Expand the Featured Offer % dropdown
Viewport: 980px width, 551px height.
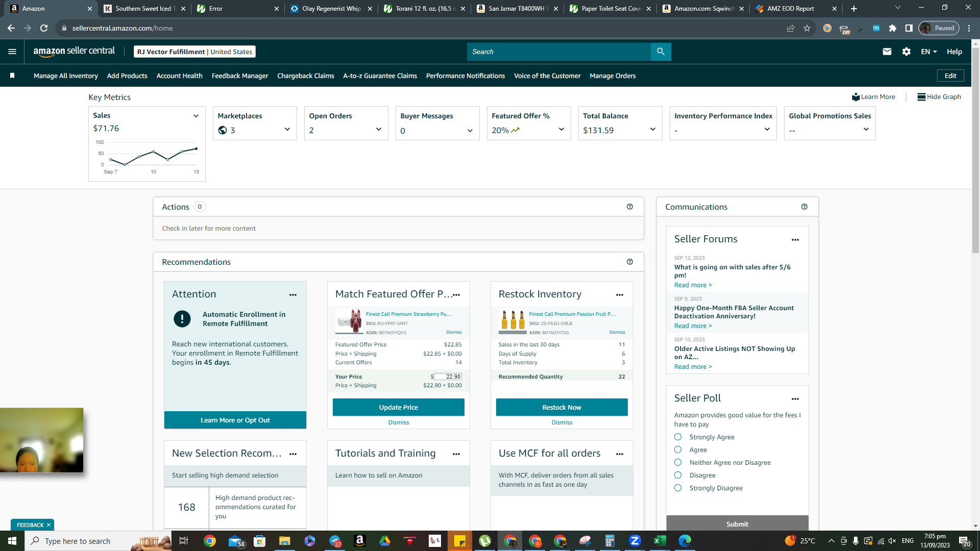click(x=561, y=130)
